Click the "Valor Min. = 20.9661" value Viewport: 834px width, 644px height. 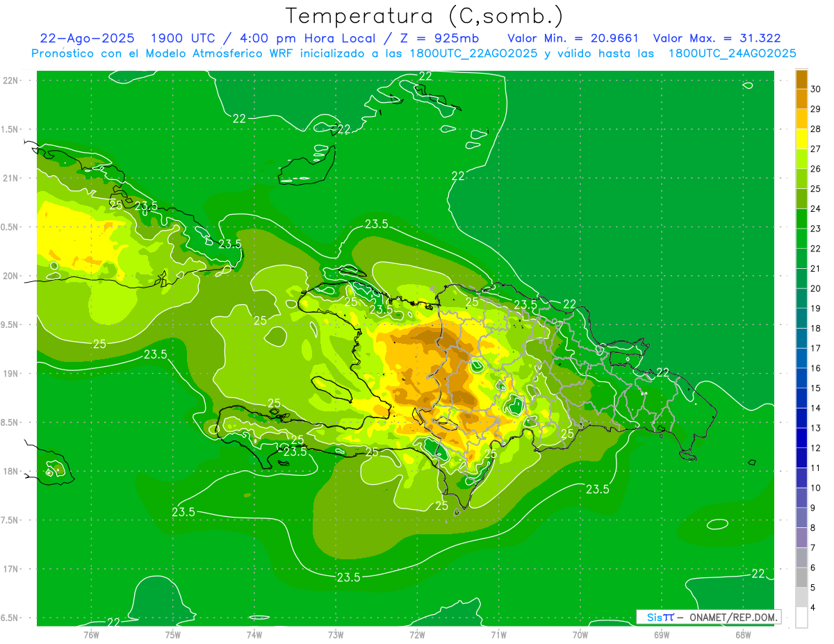pyautogui.click(x=573, y=38)
